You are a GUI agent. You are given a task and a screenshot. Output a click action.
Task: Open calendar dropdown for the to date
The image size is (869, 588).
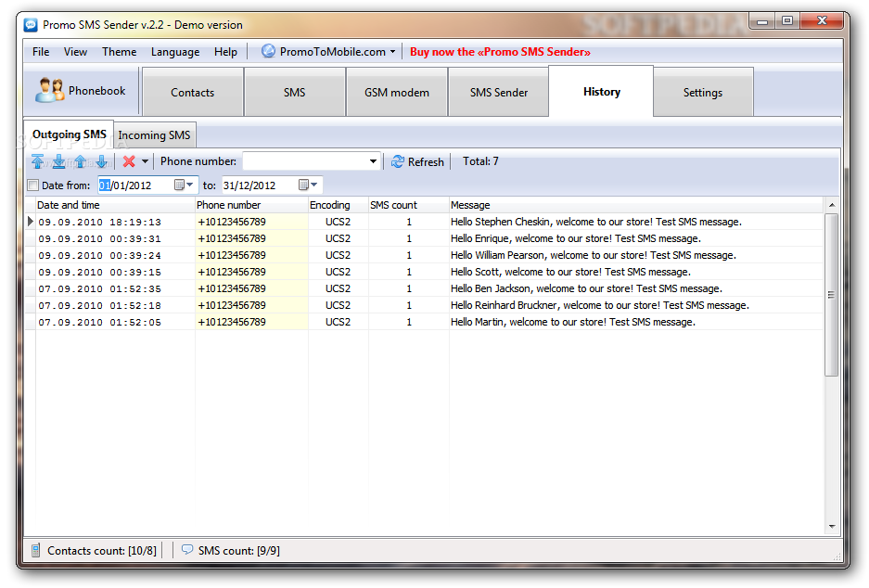(308, 185)
